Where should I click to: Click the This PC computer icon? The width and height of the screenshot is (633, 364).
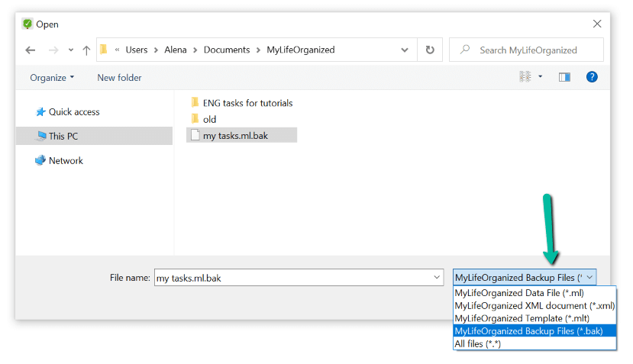(40, 136)
